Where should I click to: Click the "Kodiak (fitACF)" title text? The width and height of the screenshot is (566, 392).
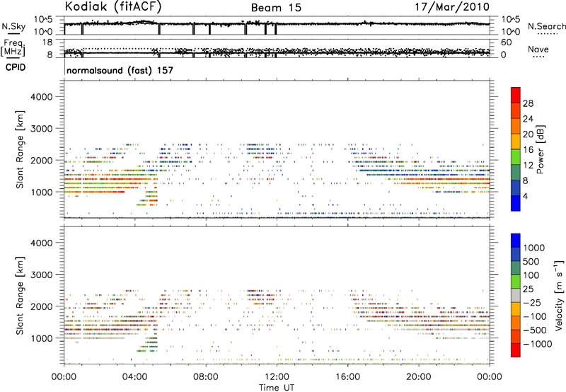point(113,6)
